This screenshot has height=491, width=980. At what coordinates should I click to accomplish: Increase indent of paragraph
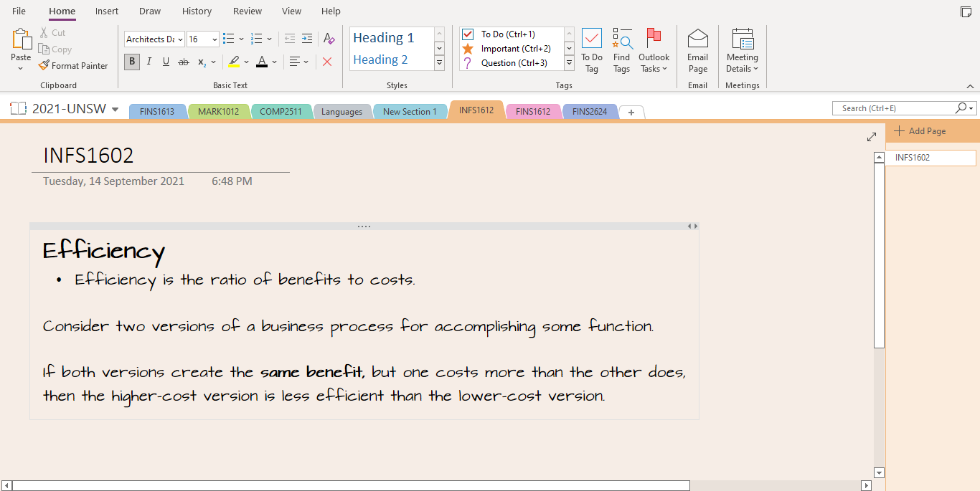(x=307, y=39)
